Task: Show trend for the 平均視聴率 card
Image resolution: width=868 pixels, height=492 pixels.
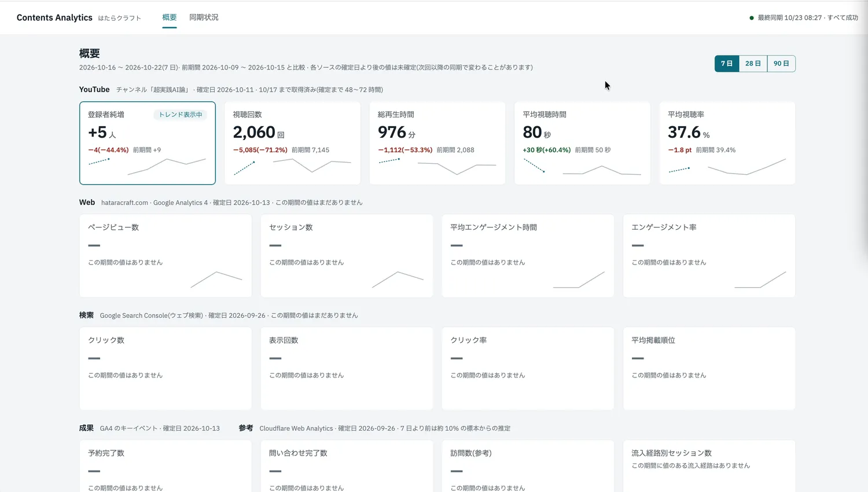Action: pyautogui.click(x=727, y=143)
